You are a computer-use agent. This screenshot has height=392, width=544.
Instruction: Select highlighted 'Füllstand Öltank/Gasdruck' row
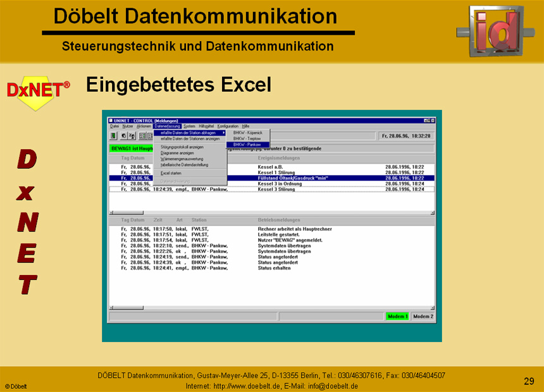point(271,178)
